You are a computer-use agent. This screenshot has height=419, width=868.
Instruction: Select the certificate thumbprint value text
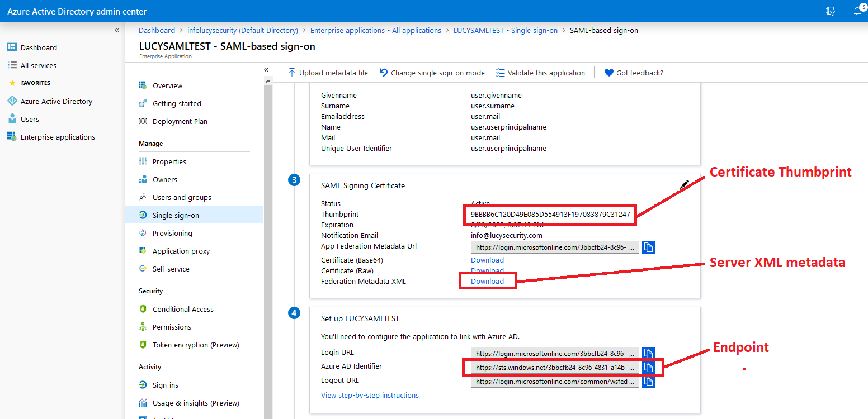[x=550, y=215]
